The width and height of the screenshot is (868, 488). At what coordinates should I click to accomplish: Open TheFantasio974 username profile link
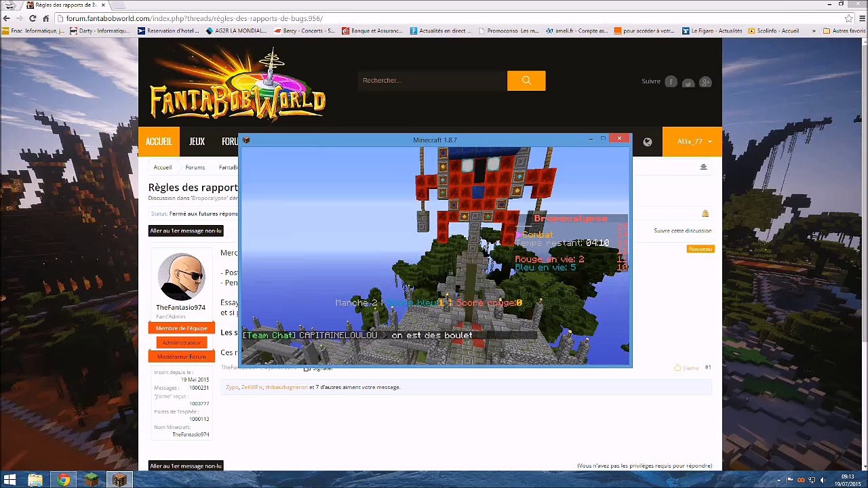pos(180,308)
